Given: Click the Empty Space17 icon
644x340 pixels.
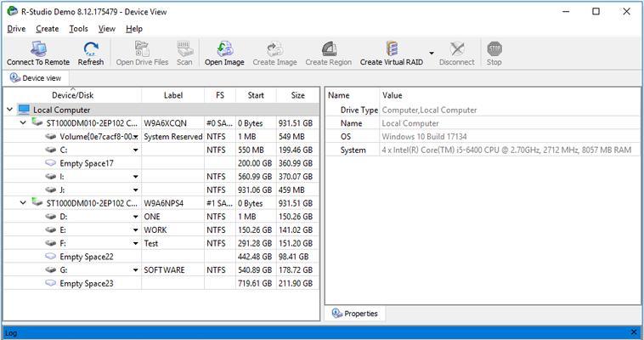Looking at the screenshot, I should [x=50, y=163].
